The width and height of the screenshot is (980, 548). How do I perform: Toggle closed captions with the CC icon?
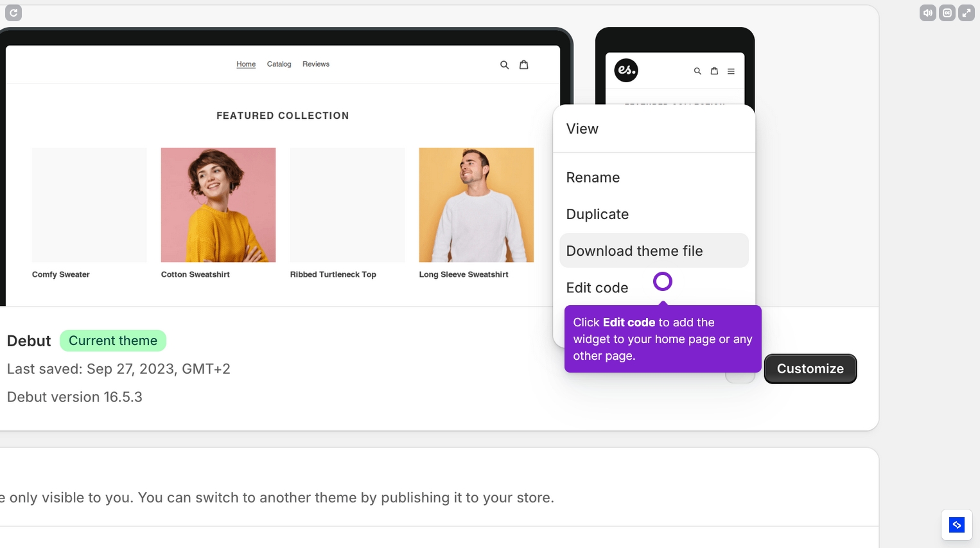pyautogui.click(x=947, y=12)
